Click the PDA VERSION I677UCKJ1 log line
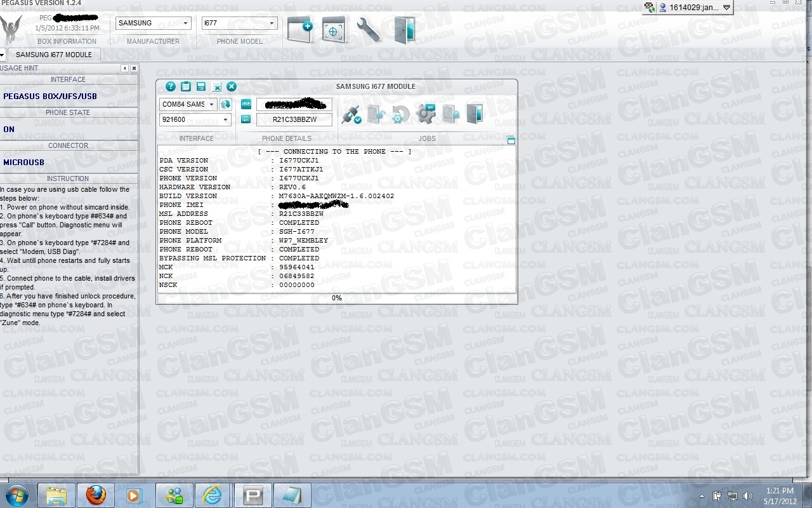Viewport: 812px width, 508px height. coord(239,161)
